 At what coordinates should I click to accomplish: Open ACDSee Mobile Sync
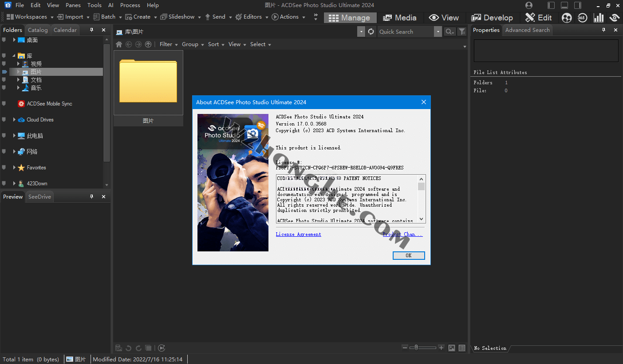pyautogui.click(x=49, y=104)
